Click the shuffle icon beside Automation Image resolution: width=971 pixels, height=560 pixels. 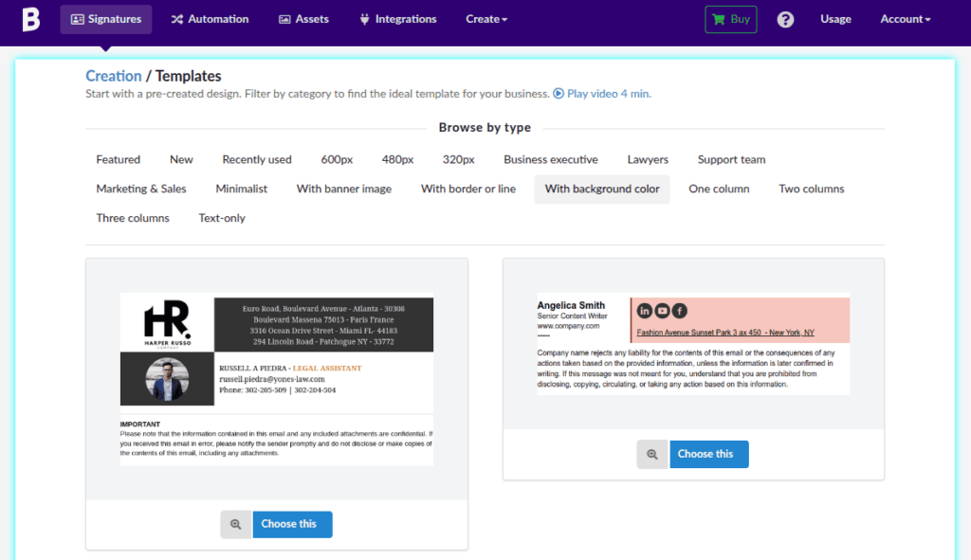pyautogui.click(x=177, y=19)
